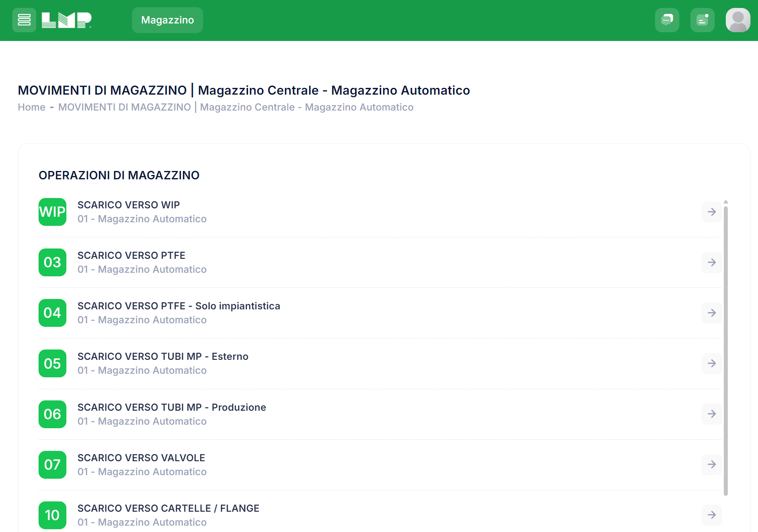
Task: Select SCARICO VERSO VALVOLE operation title
Action: pos(141,458)
